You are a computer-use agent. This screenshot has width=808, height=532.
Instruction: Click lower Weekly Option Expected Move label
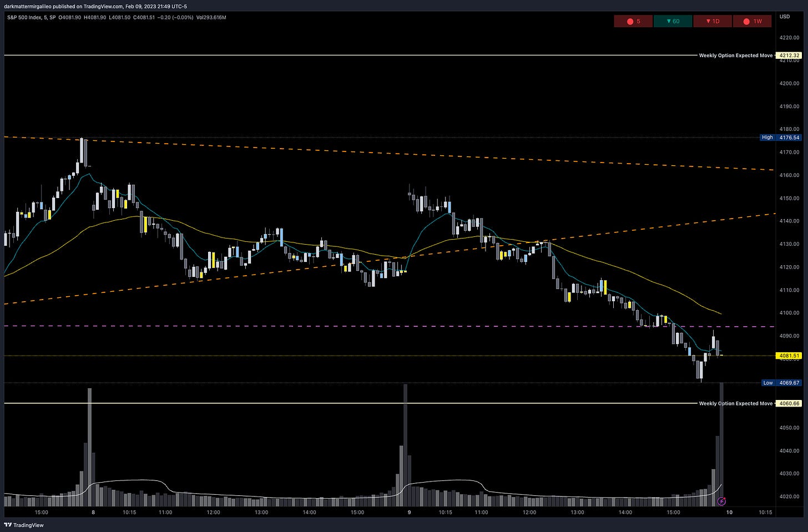(735, 403)
